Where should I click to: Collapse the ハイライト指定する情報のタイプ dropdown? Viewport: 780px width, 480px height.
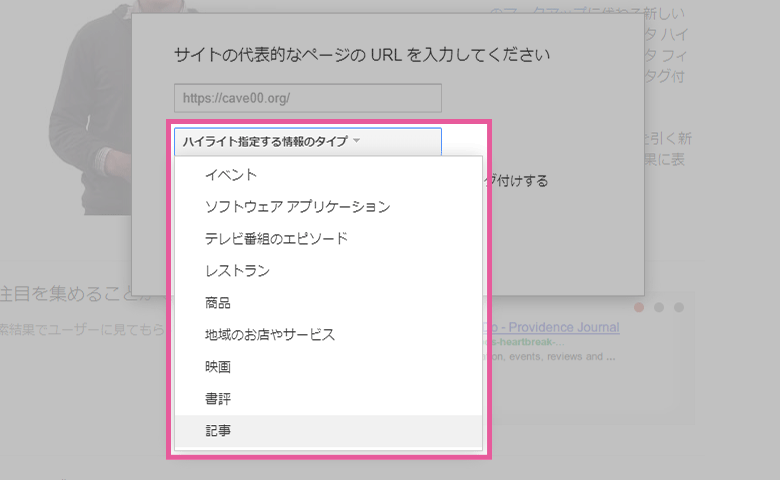[307, 142]
